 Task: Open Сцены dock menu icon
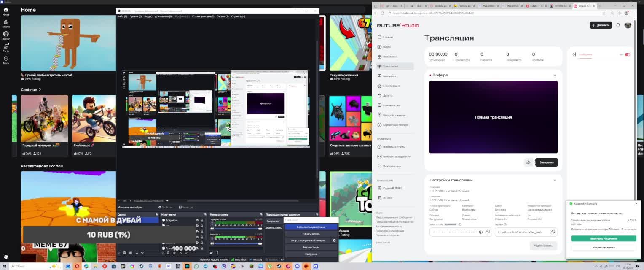point(156,215)
